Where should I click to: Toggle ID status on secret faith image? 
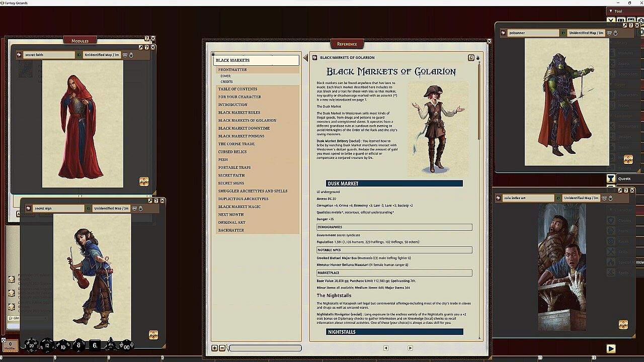click(x=79, y=55)
